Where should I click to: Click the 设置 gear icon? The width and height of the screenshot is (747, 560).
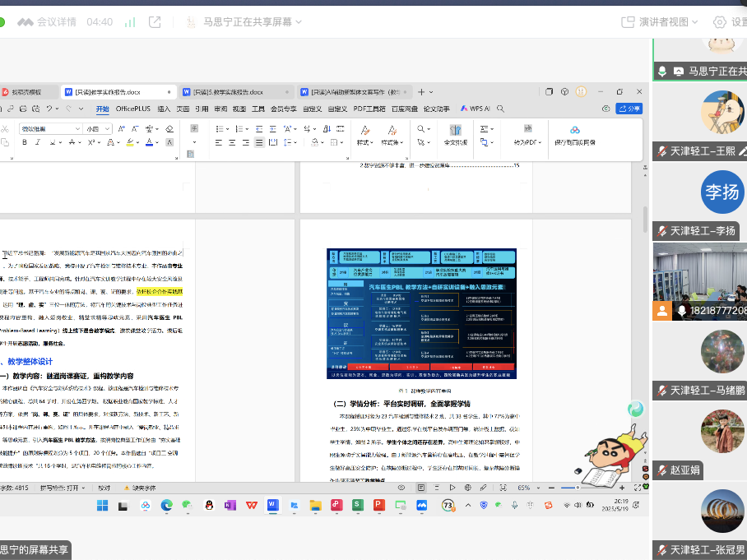tap(721, 21)
